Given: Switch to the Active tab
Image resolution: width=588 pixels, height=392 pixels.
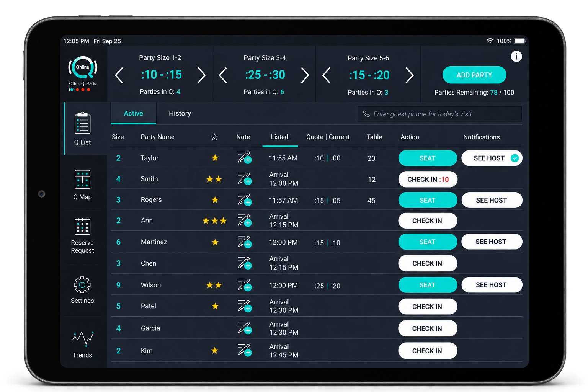Looking at the screenshot, I should (x=133, y=113).
